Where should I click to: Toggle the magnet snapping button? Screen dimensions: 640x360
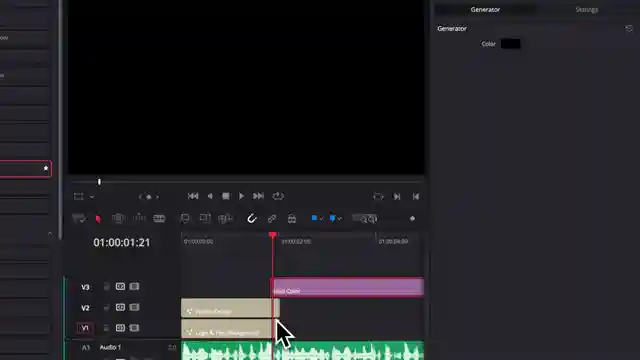pyautogui.click(x=252, y=219)
